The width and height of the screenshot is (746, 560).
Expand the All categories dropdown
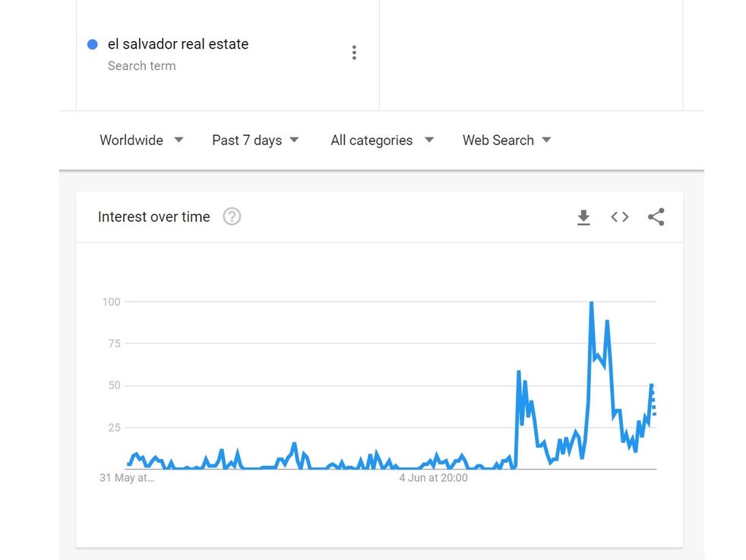coord(382,141)
